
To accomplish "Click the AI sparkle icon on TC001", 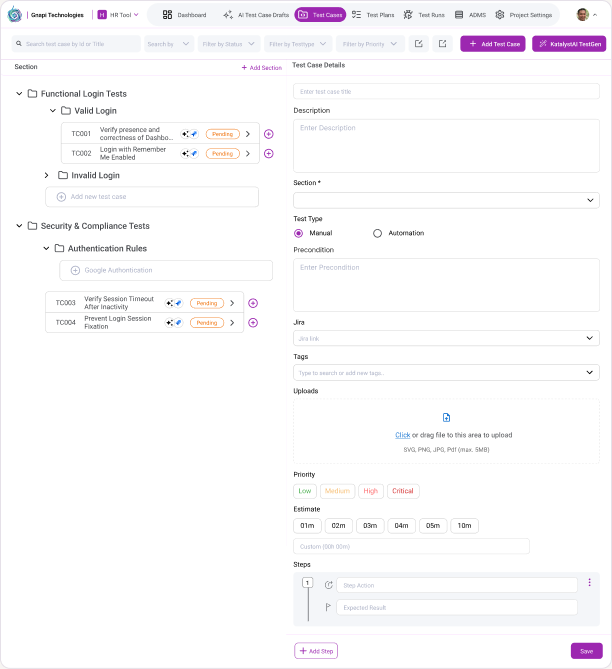I will point(185,134).
